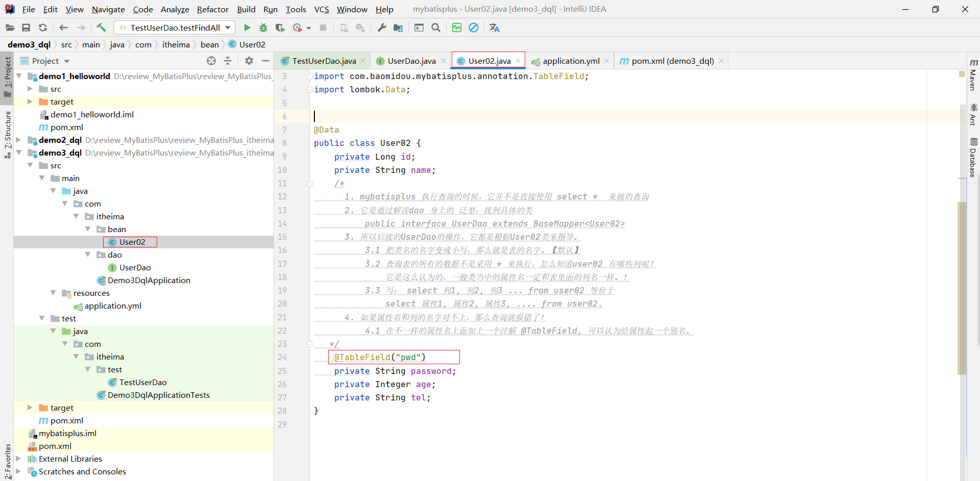Click the Translate icon in the toolbar

[494, 28]
